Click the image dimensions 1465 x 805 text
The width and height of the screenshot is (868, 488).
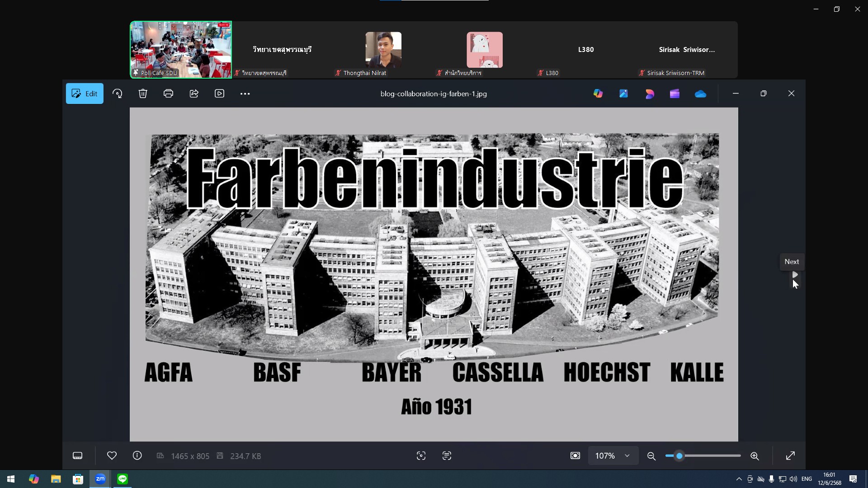[x=190, y=456]
